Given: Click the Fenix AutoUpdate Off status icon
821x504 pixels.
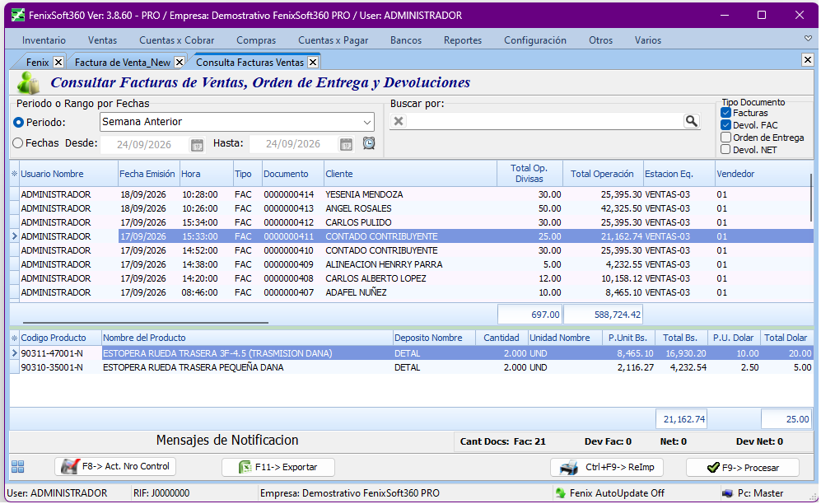Looking at the screenshot, I should [x=560, y=493].
